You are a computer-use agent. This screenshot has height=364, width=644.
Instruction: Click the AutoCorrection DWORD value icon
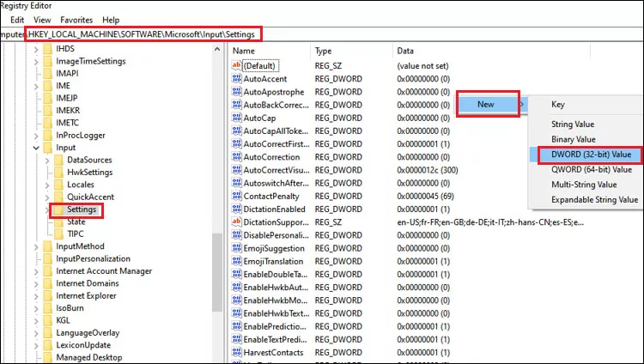237,157
